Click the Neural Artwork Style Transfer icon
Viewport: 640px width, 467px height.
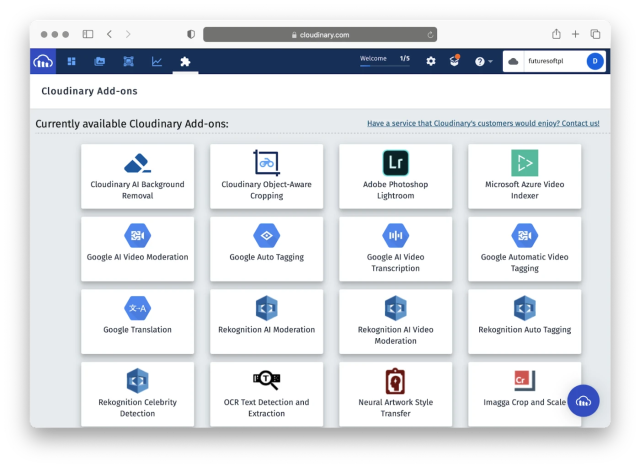click(396, 381)
